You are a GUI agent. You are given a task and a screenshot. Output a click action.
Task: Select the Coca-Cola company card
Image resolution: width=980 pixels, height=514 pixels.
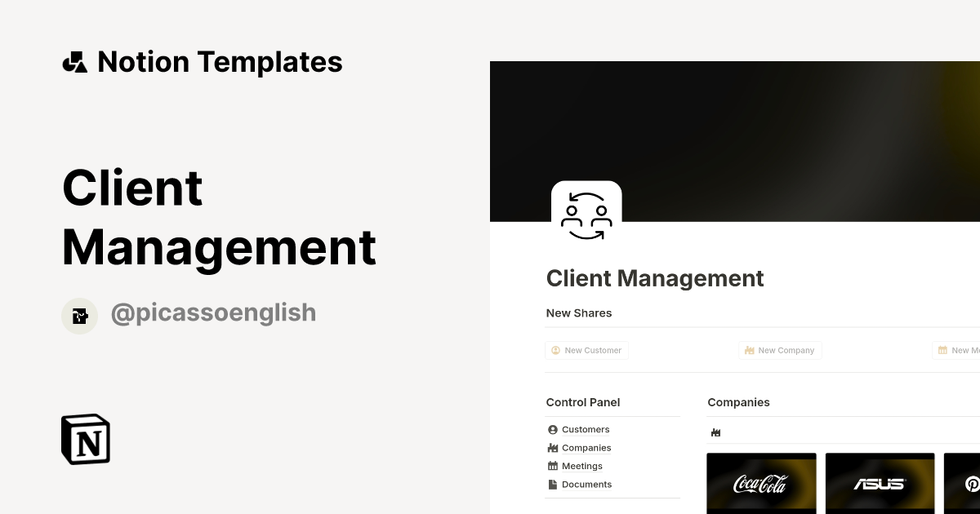tap(761, 483)
